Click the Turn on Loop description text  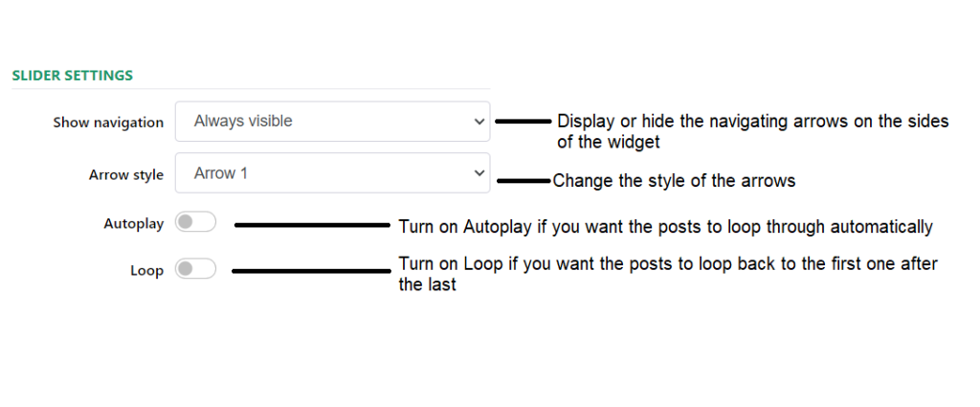(x=667, y=274)
